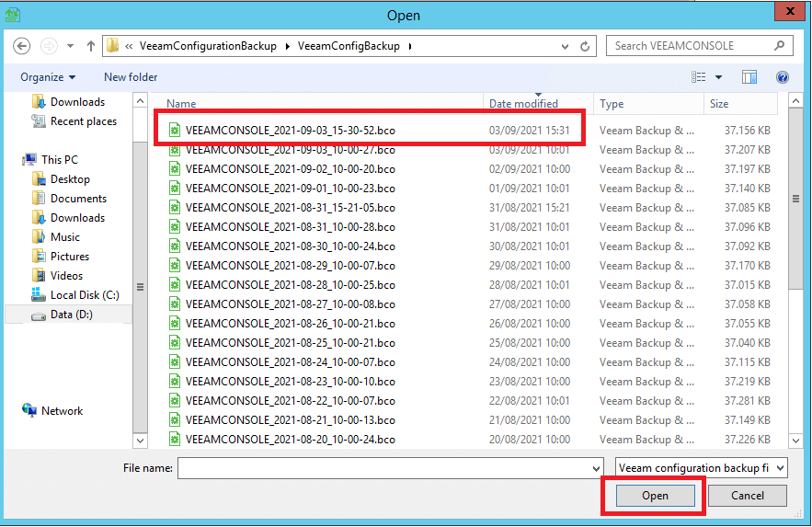Select file VEEAMCONSOLE_2021-09-01_10-00-23.bco

coord(290,189)
